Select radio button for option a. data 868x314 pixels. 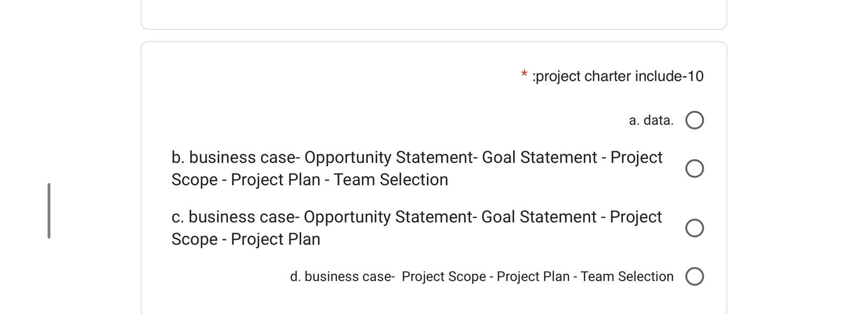(695, 120)
